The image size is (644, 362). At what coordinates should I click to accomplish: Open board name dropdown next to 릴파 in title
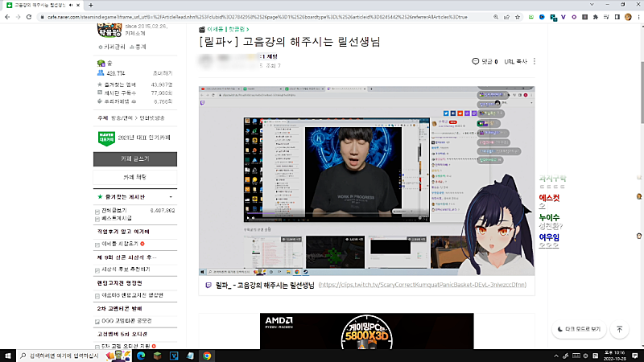pos(229,42)
